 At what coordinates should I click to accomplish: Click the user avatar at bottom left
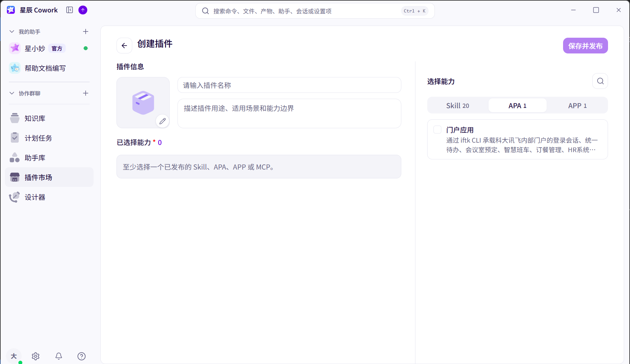pyautogui.click(x=14, y=356)
